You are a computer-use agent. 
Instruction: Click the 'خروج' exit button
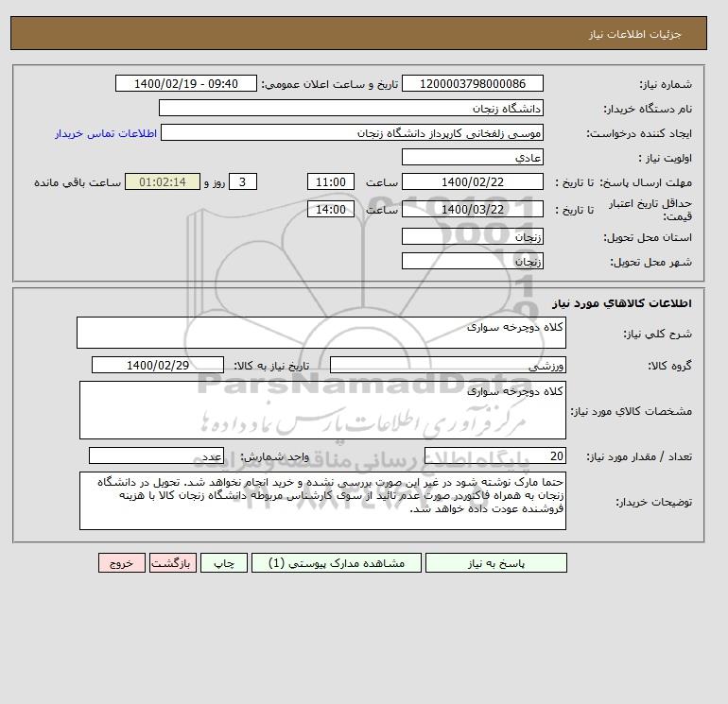[122, 563]
